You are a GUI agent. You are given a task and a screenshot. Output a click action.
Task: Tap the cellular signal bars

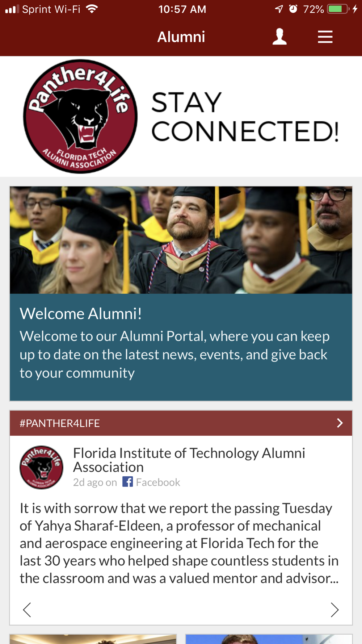[12, 9]
